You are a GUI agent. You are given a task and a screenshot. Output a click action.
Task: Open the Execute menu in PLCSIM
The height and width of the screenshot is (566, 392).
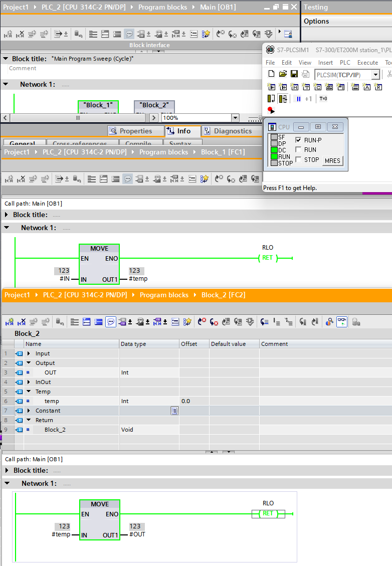367,63
